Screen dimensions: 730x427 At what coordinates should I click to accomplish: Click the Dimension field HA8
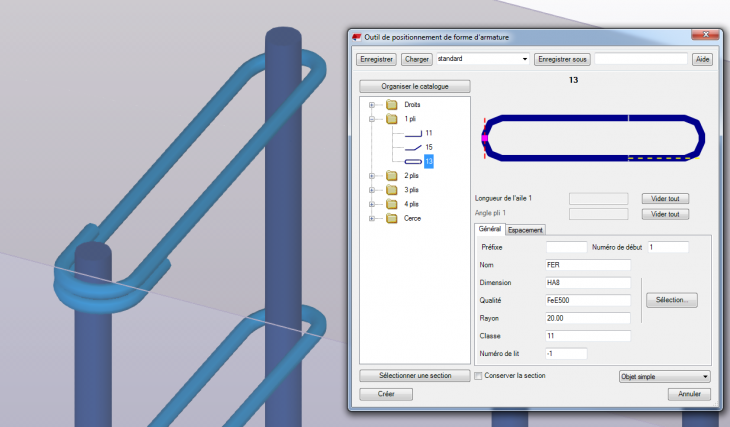coord(588,283)
